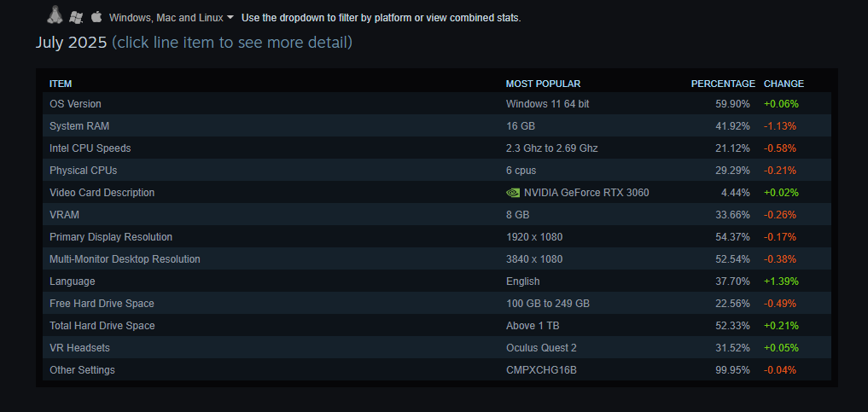Click the Windows logo platform icon

pyautogui.click(x=76, y=17)
